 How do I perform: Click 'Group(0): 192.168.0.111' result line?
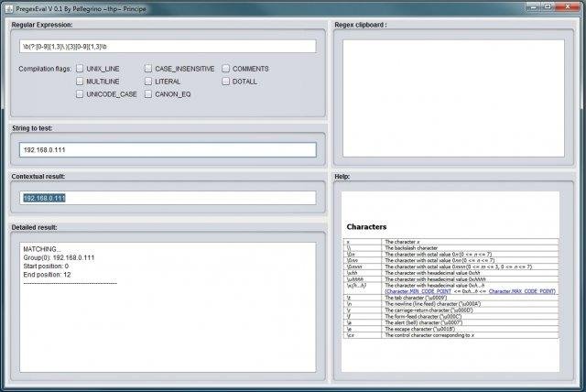coord(59,258)
